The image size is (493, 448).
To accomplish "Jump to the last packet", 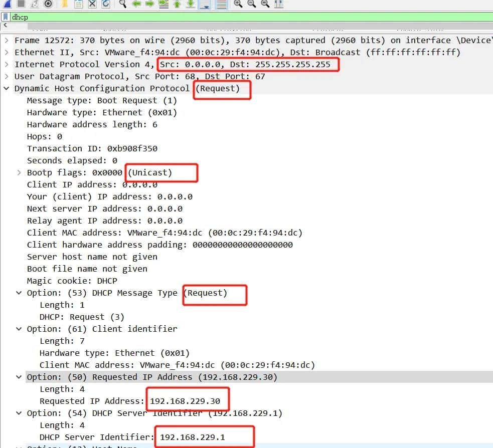I will (191, 5).
